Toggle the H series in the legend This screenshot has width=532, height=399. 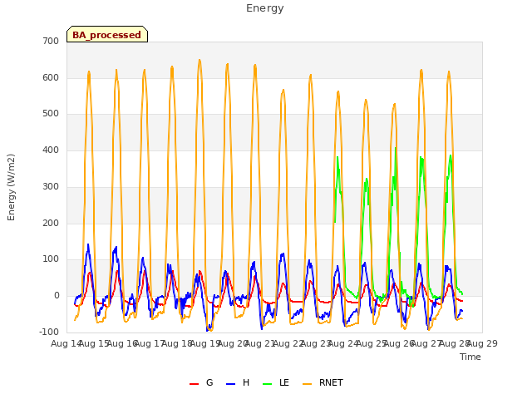[x=238, y=382]
